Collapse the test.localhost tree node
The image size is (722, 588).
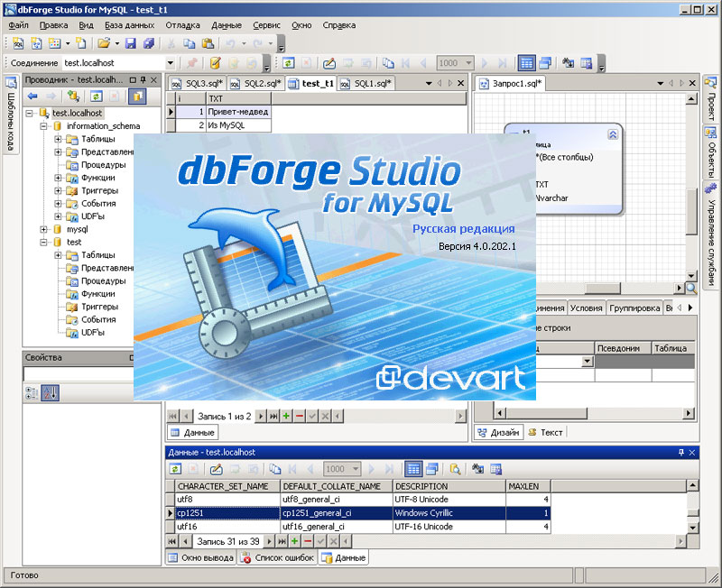coord(30,113)
